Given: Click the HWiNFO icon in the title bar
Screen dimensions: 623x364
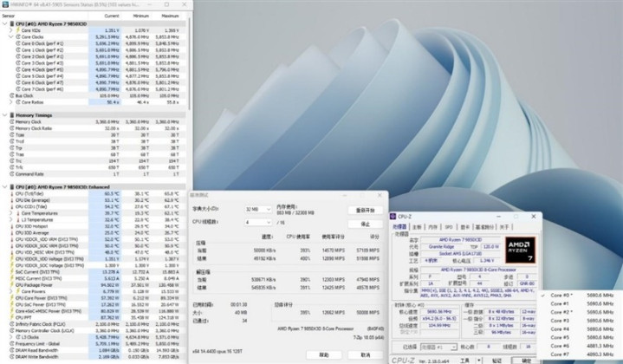Looking at the screenshot, I should point(5,4).
